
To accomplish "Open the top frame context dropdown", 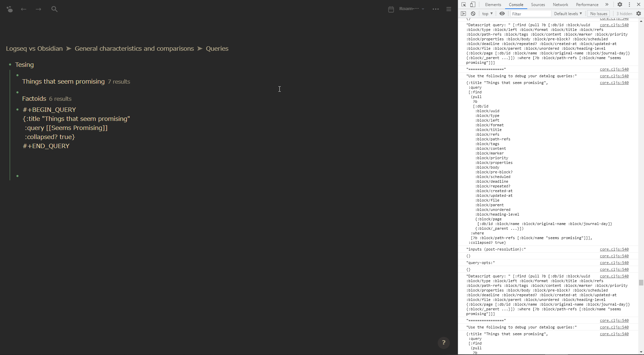I will pyautogui.click(x=487, y=13).
